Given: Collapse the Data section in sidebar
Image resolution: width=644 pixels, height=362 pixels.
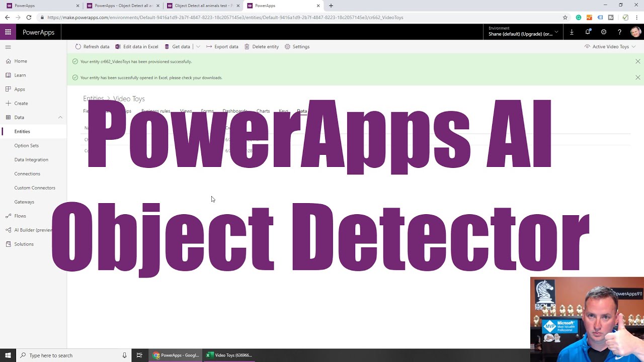Looking at the screenshot, I should [60, 117].
